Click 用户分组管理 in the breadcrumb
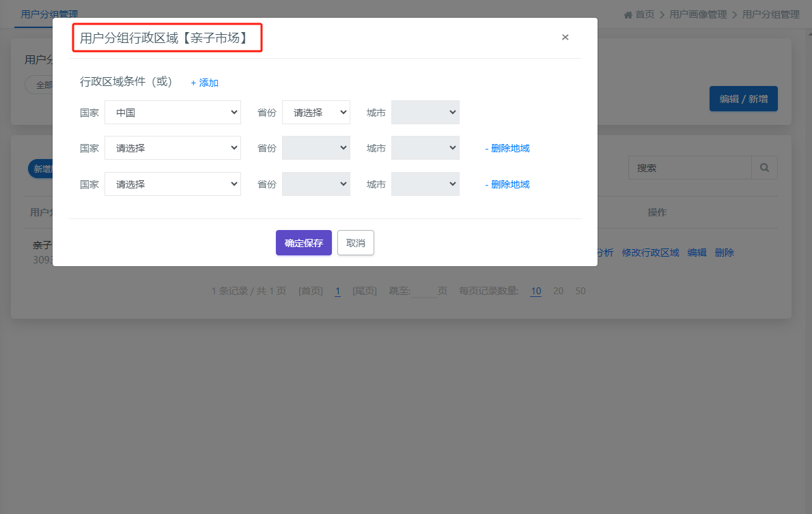Image resolution: width=812 pixels, height=514 pixels. point(771,14)
